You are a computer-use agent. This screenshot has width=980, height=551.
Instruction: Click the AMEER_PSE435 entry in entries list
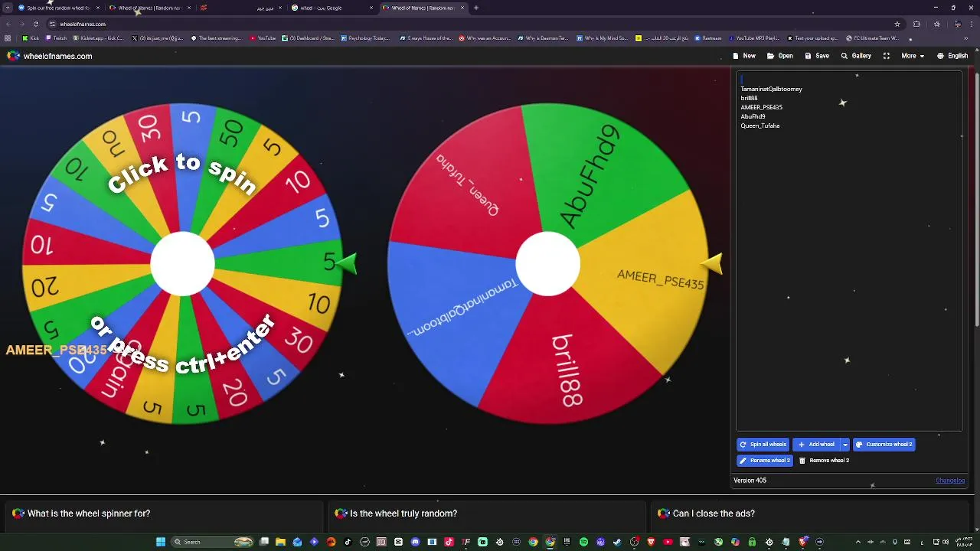761,107
